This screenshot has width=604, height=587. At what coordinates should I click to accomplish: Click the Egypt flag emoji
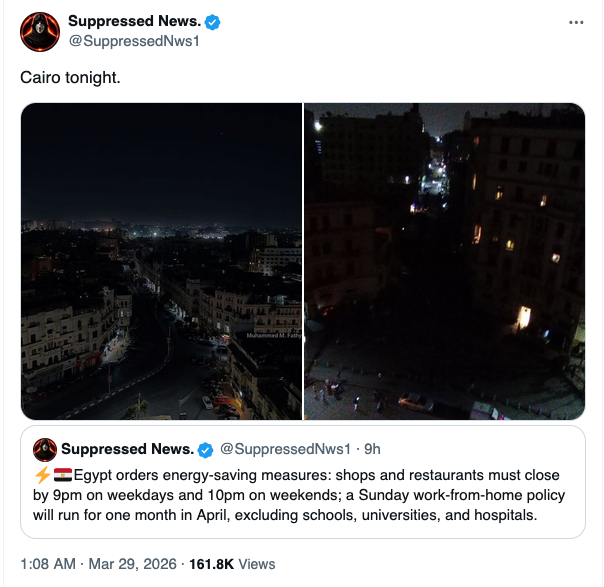point(62,474)
